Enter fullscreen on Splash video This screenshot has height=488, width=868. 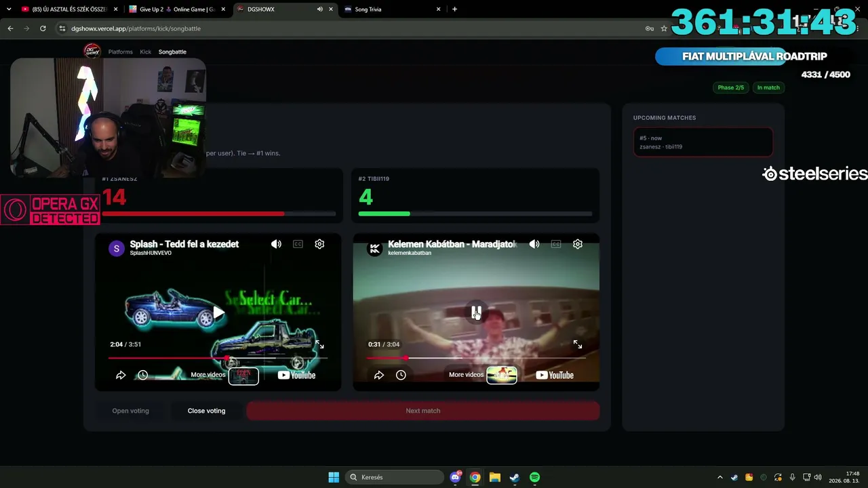[x=319, y=344]
